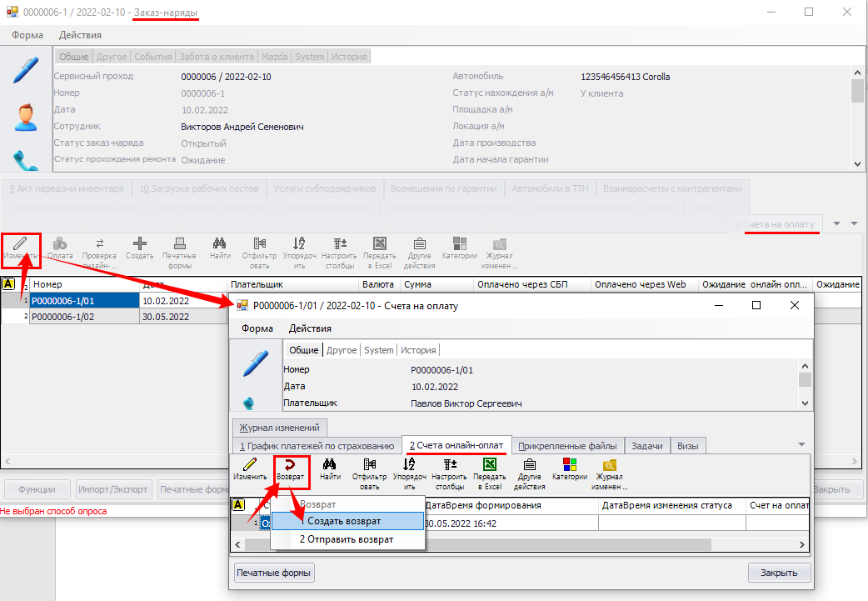Click the Функции button at the bottom
Viewport: 868px width, 601px height.
37,489
